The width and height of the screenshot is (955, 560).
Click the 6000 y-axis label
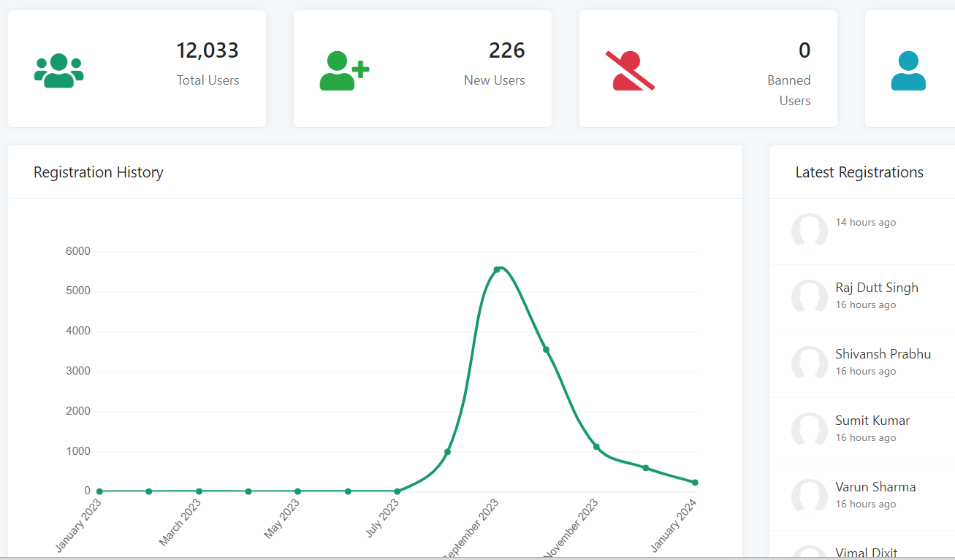tap(78, 251)
